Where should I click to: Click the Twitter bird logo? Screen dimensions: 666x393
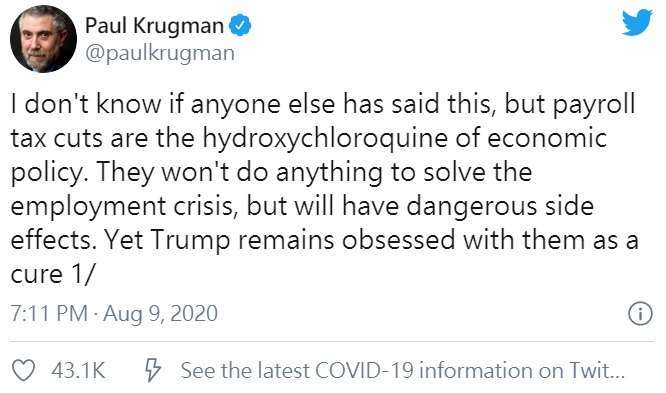tap(637, 22)
